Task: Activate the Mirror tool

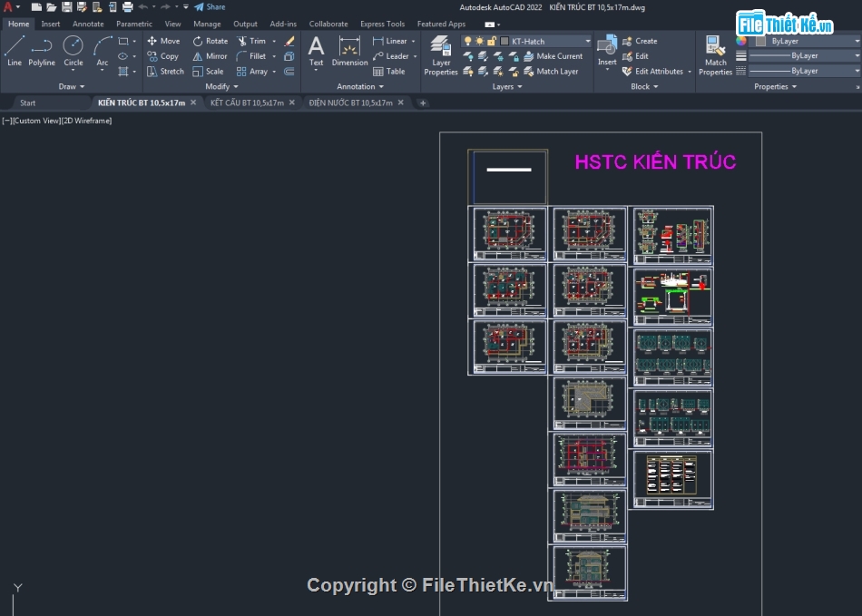Action: tap(210, 55)
